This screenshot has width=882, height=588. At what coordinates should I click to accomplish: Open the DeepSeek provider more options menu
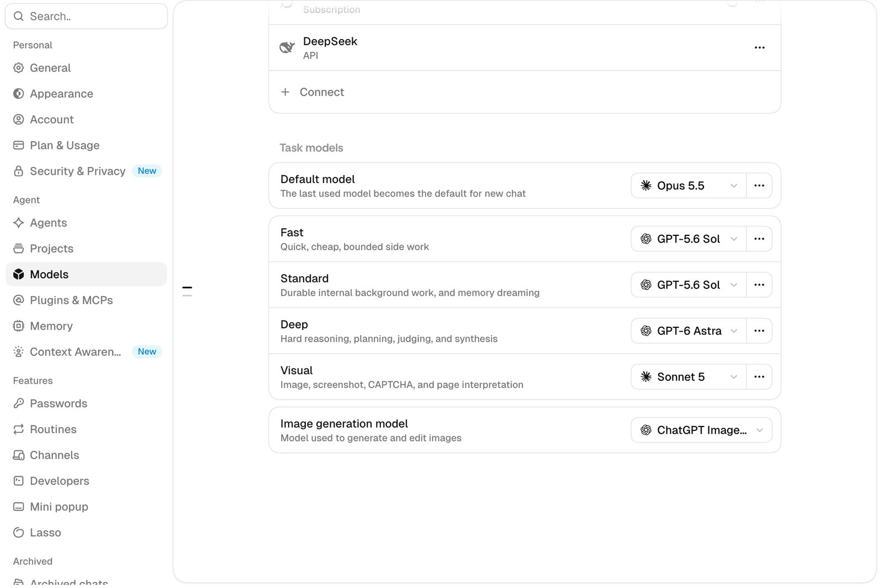(x=760, y=47)
